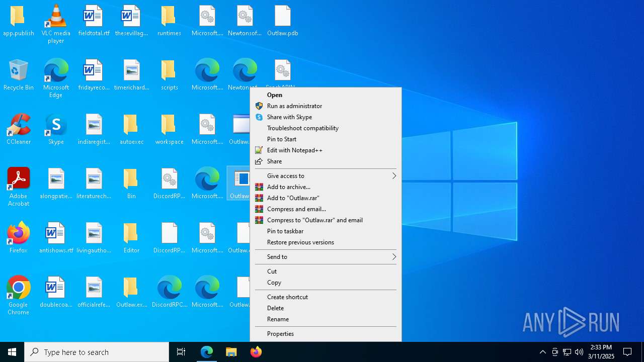Open the Action Center notifications
The width and height of the screenshot is (644, 362).
(x=627, y=352)
